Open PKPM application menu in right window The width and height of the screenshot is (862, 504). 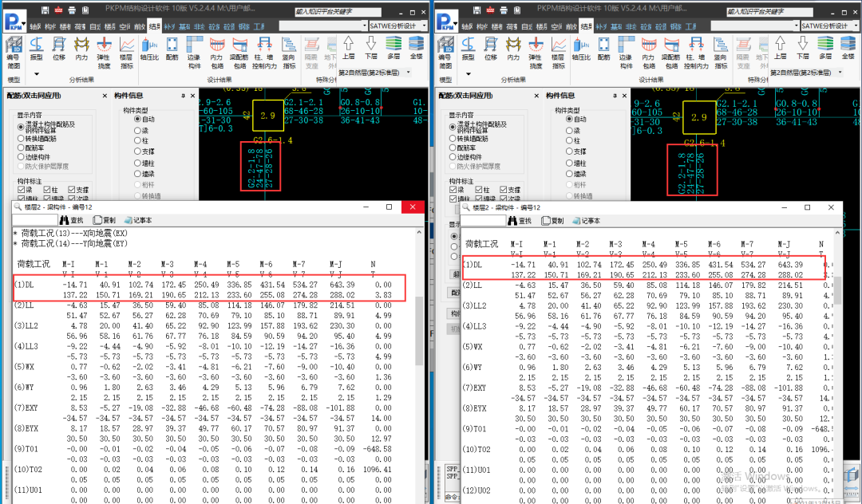coord(445,22)
